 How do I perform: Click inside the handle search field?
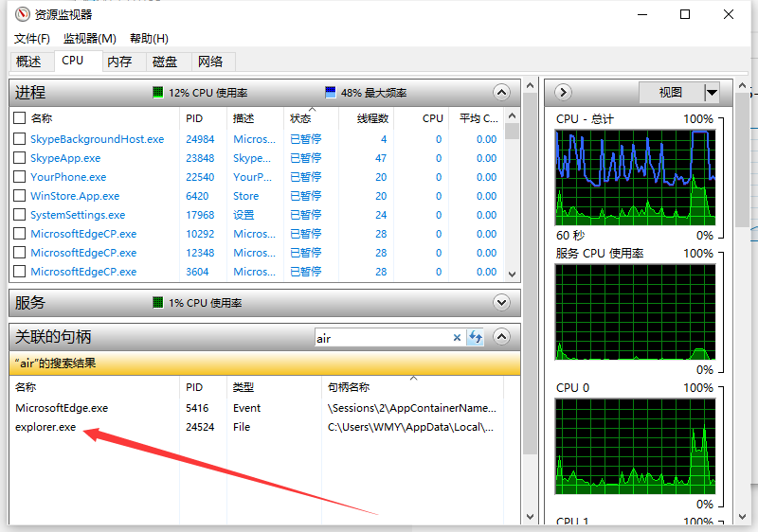coord(383,338)
